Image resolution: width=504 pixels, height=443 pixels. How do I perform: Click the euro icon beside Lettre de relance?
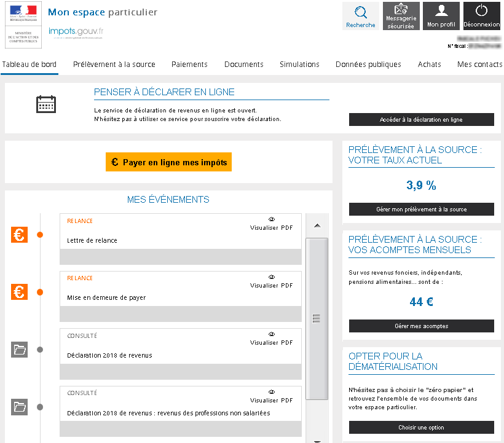point(20,235)
